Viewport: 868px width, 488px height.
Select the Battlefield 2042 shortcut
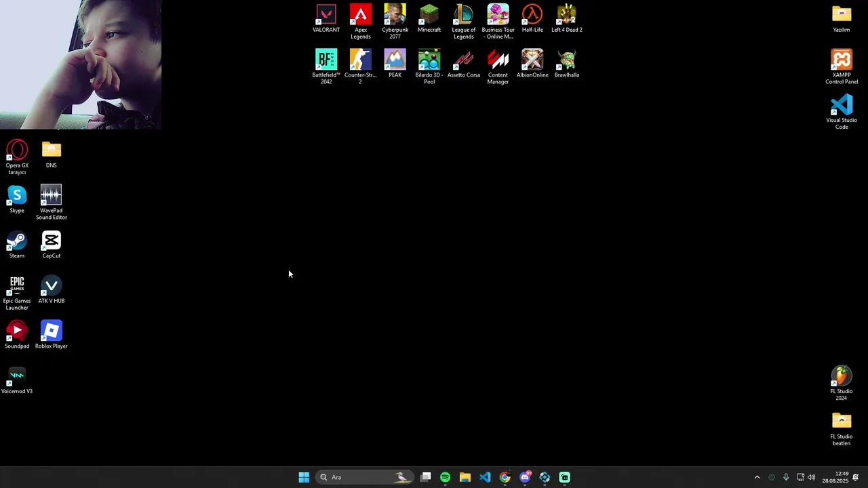pos(326,66)
